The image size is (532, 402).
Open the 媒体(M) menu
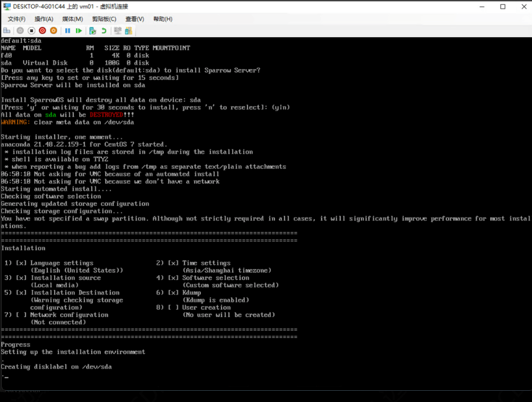pos(72,19)
